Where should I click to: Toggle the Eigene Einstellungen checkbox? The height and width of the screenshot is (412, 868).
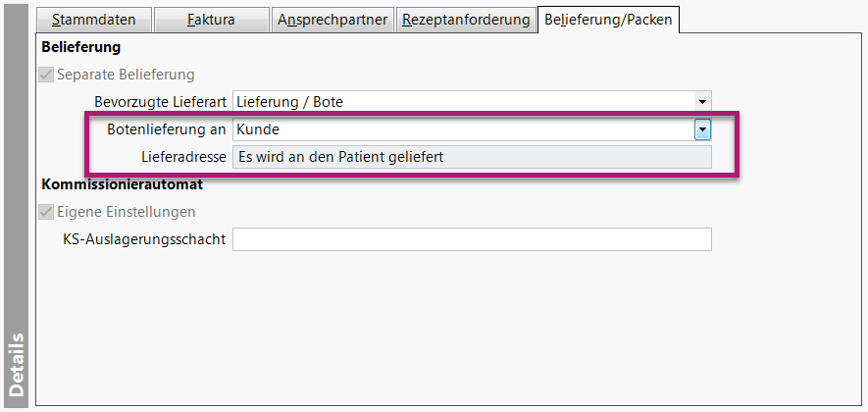[x=45, y=212]
